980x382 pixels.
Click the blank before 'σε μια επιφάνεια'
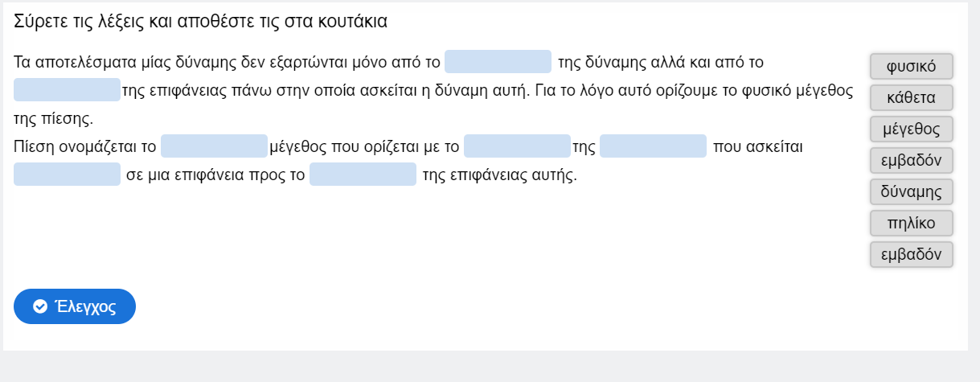click(x=67, y=175)
